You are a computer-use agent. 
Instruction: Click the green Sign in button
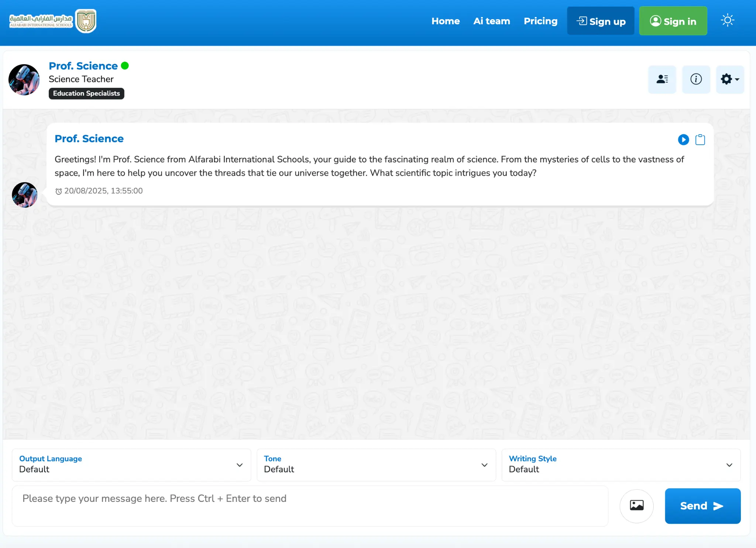673,21
